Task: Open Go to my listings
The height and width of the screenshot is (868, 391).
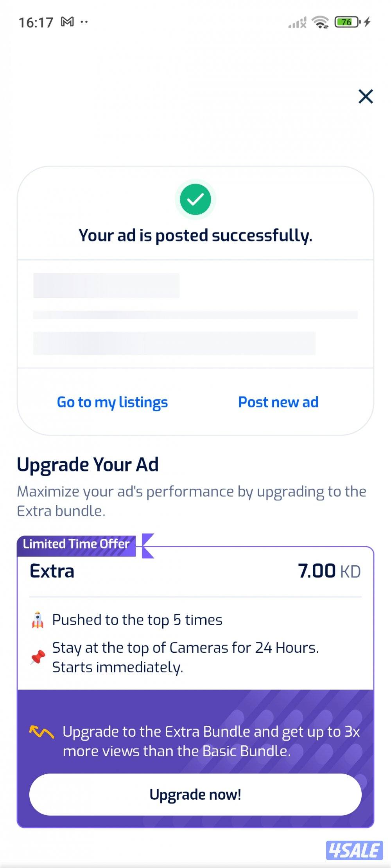Action: 112,402
